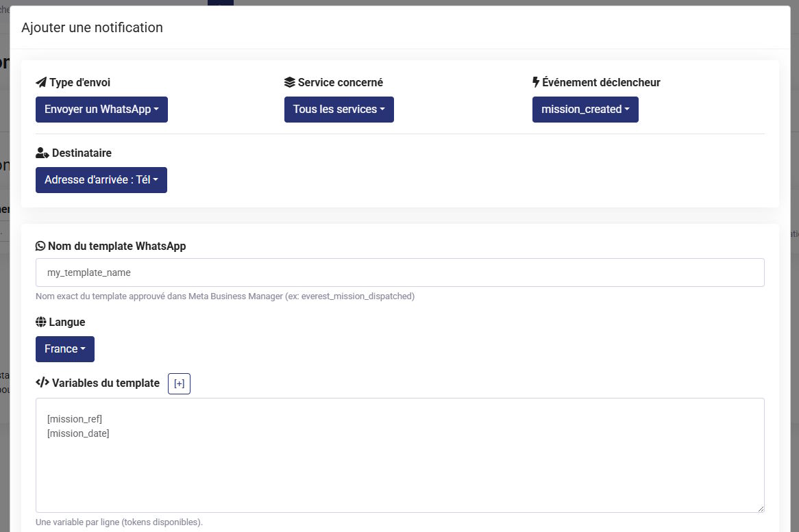Click the WhatsApp logo icon beside template name
The height and width of the screenshot is (532, 799).
40,246
